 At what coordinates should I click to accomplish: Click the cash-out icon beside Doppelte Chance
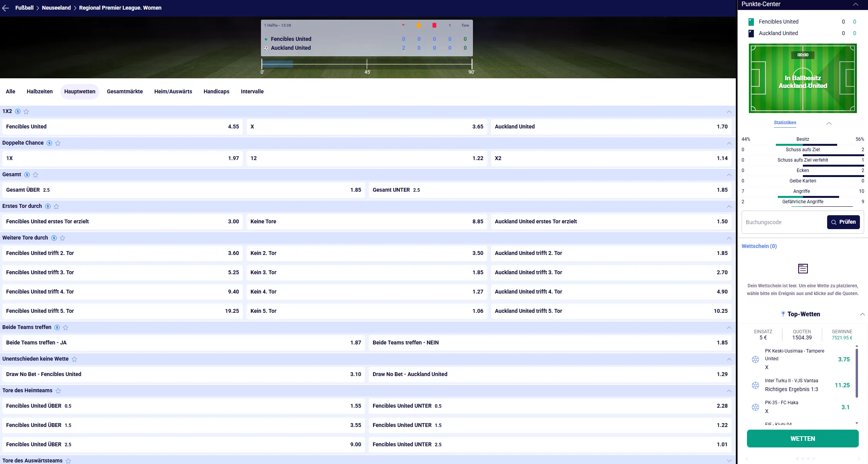coord(49,143)
